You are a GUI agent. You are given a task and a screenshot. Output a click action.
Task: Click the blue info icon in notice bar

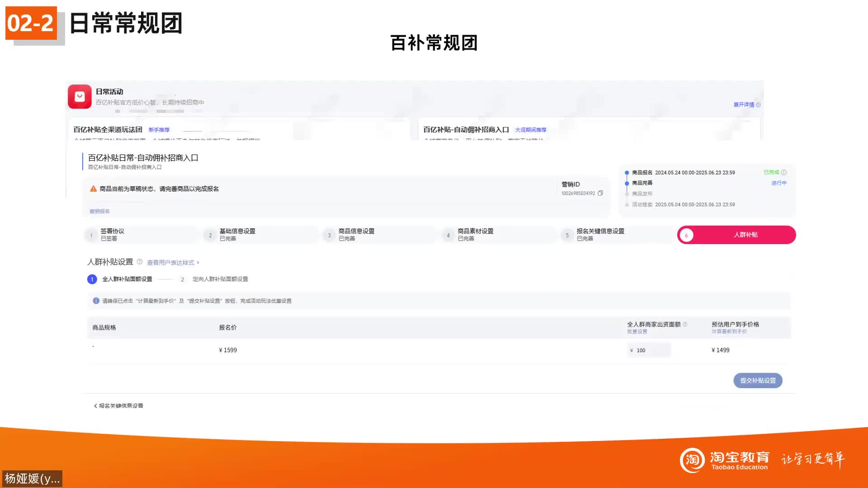click(96, 300)
